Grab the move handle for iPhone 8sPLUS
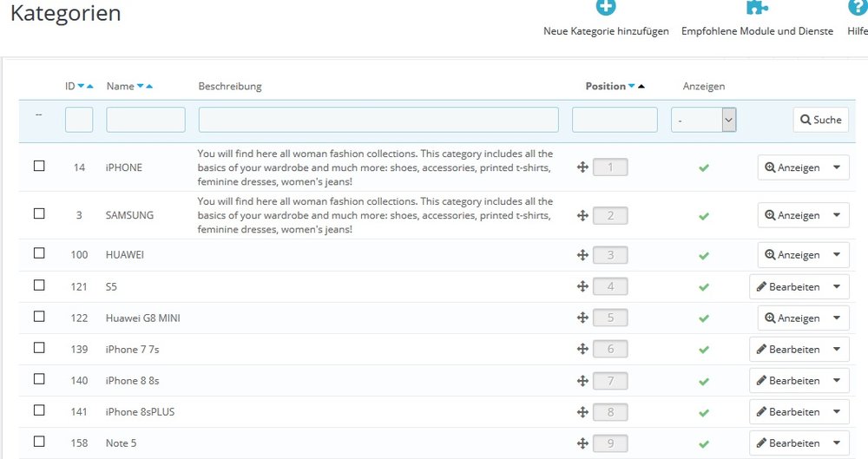The image size is (868, 459). [582, 411]
